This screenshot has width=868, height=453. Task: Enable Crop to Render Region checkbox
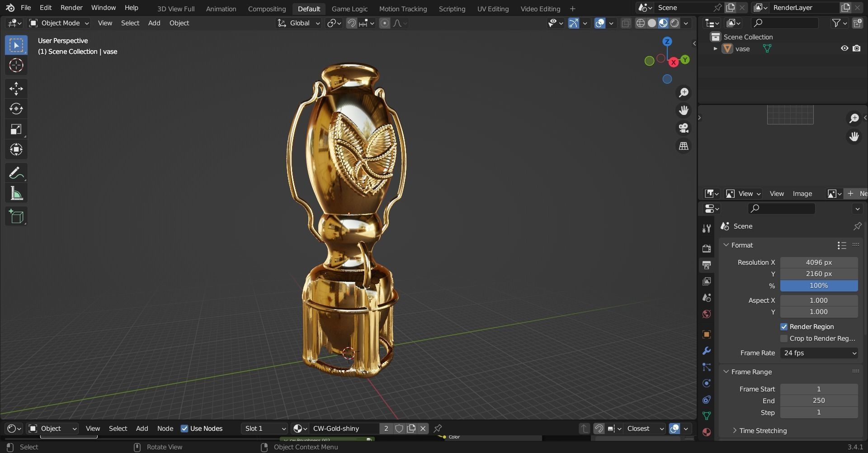[x=784, y=339]
